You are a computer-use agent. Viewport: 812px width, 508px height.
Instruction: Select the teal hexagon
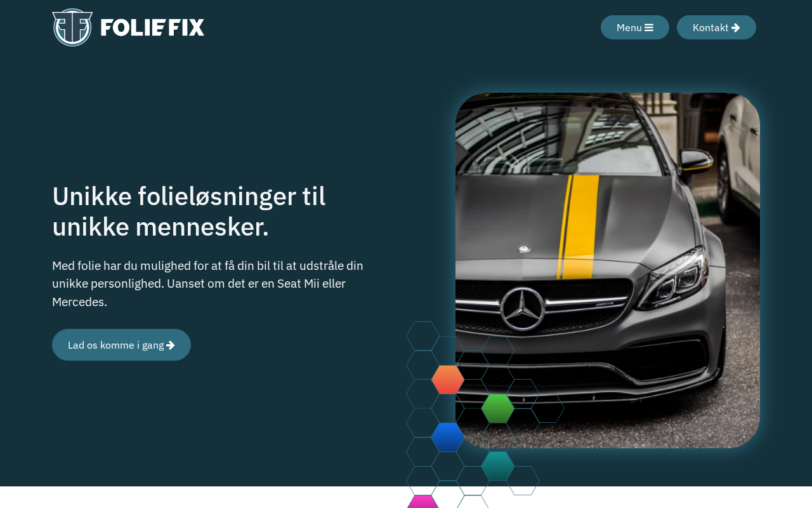coord(498,465)
